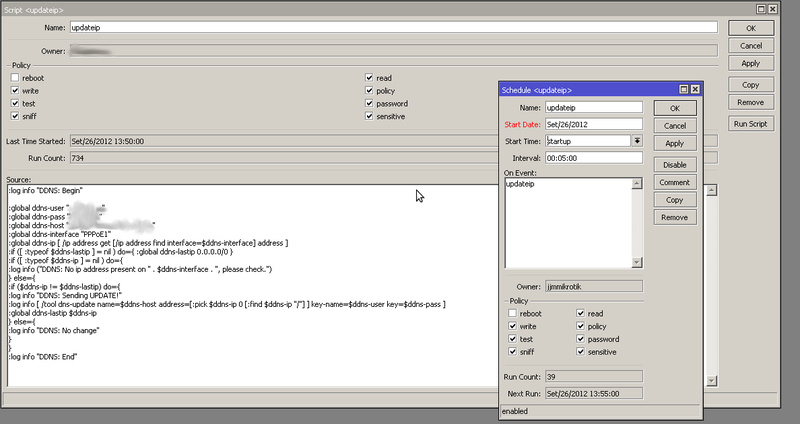Toggle reboot policy in Script window

[15, 78]
